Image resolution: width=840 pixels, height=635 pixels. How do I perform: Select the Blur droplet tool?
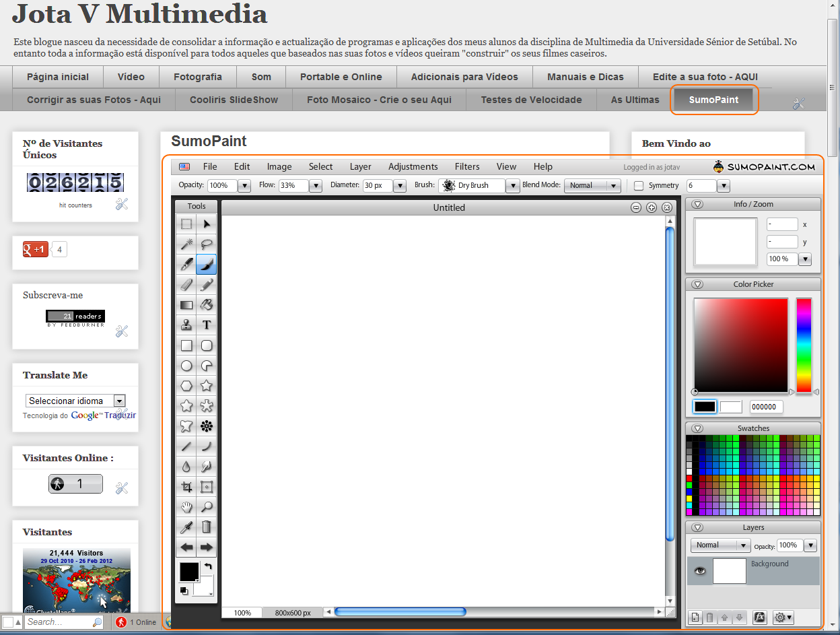click(186, 467)
